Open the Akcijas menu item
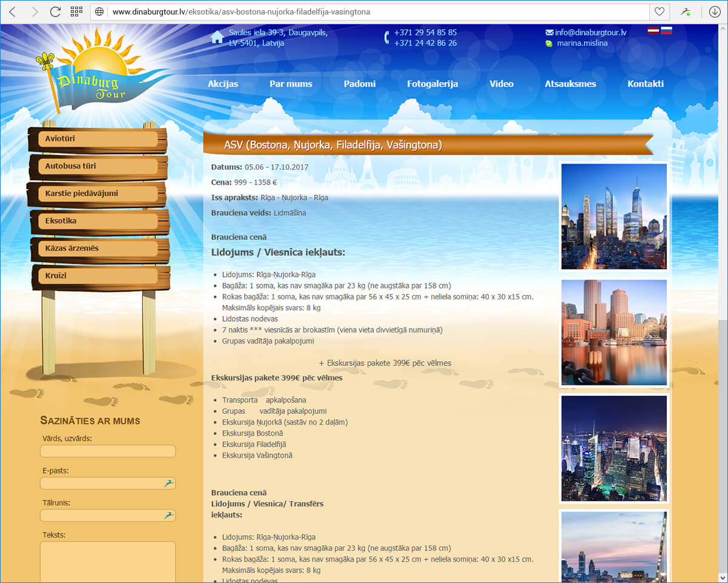The height and width of the screenshot is (583, 728). pos(223,84)
